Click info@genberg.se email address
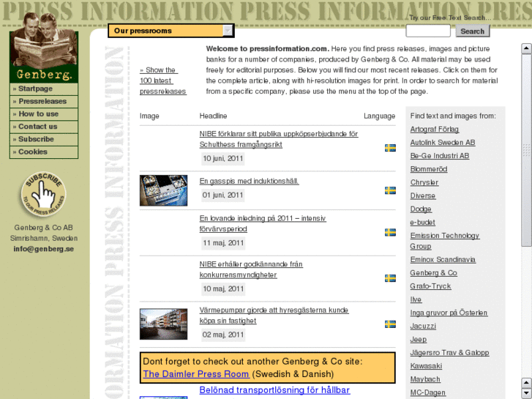Screen dimensions: 532x399 44,249
